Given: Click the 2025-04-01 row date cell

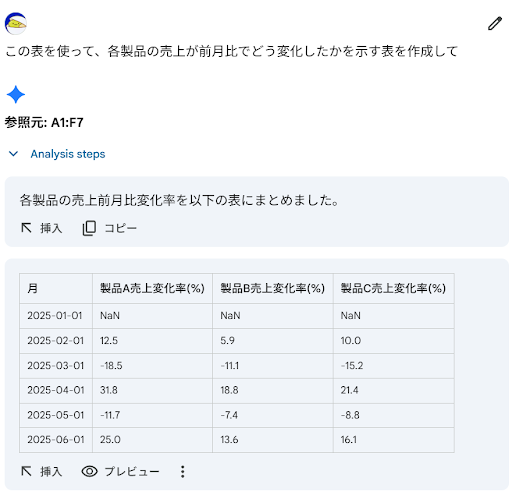Looking at the screenshot, I should click(x=56, y=390).
